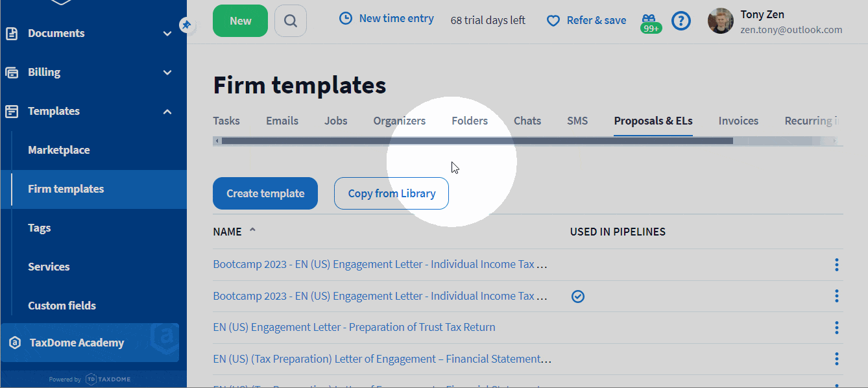Open the three-dot menu for the Trust Tax Return template
The width and height of the screenshot is (868, 388).
coord(837,328)
